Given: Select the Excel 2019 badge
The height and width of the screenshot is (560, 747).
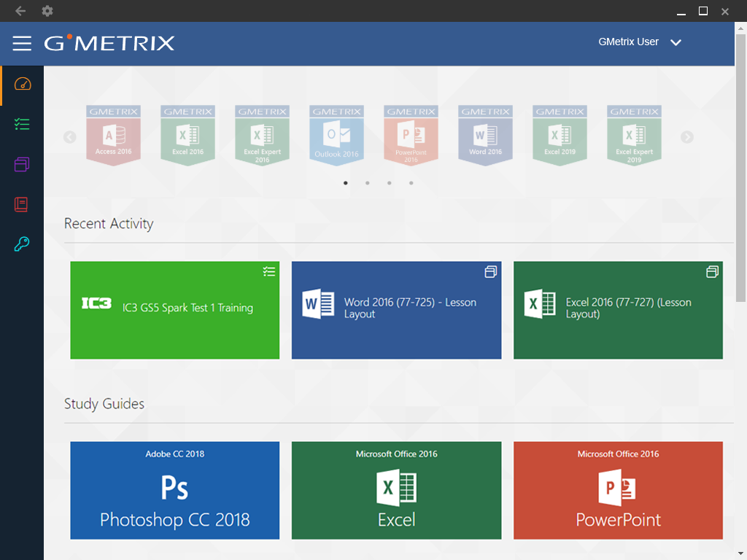Looking at the screenshot, I should pyautogui.click(x=560, y=136).
